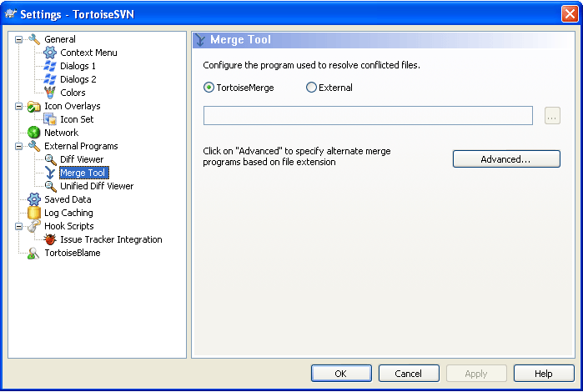Viewport: 583px width, 392px height.
Task: Select the TortoiseMerge radio button
Action: [x=209, y=88]
